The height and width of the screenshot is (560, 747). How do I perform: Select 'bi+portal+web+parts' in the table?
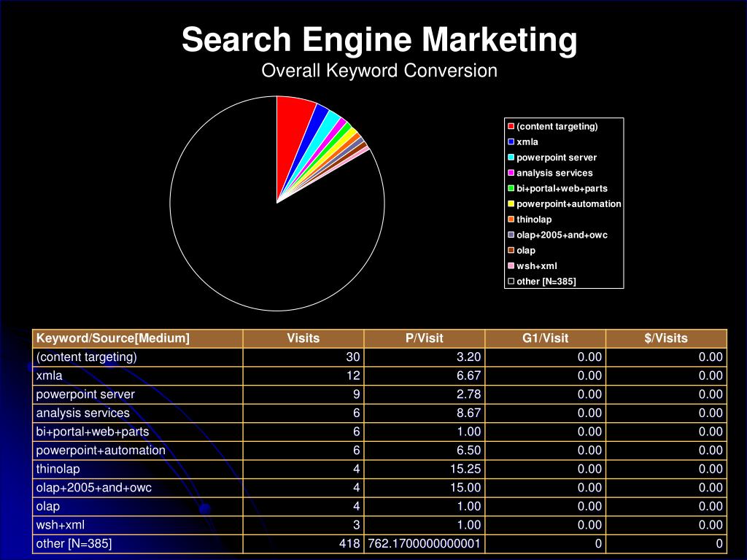click(x=93, y=432)
